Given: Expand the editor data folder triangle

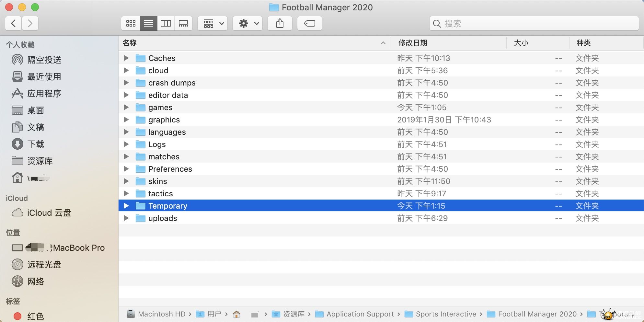Looking at the screenshot, I should coord(126,95).
